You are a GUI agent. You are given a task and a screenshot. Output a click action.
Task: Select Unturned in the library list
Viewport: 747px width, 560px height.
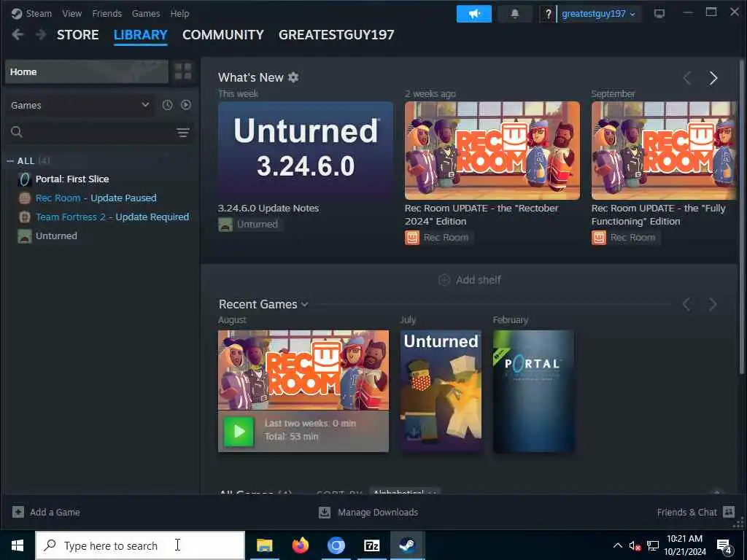point(56,236)
